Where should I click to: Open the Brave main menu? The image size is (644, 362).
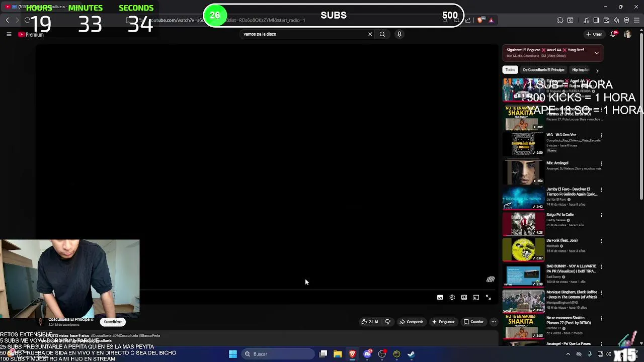pos(636,20)
